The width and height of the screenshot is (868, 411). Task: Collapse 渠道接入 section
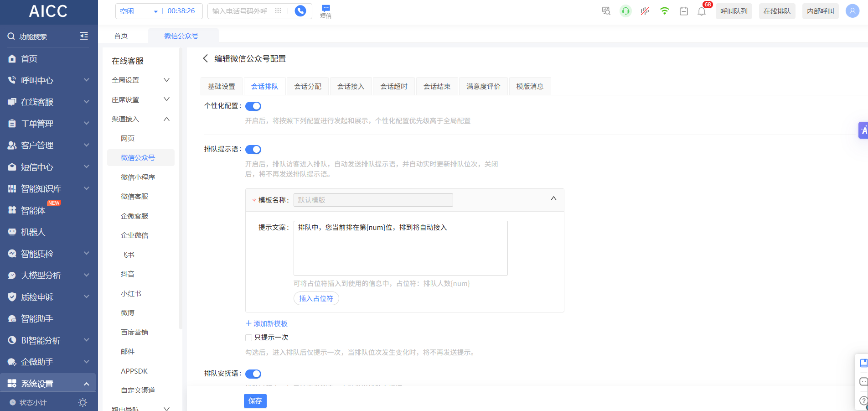[x=140, y=119]
